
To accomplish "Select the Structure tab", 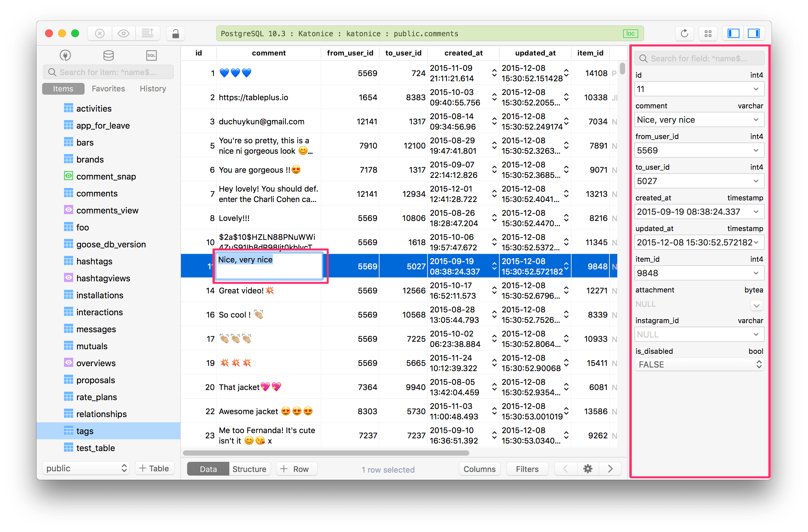I will click(x=248, y=469).
